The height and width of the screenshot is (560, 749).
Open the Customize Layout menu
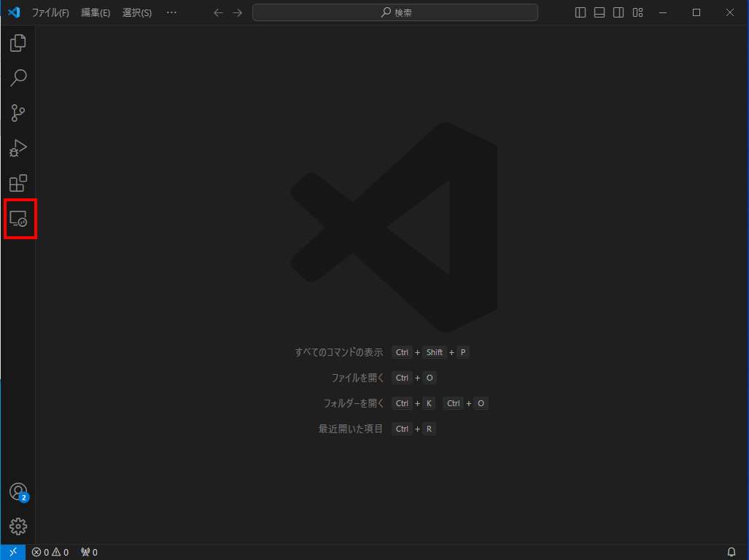[637, 12]
